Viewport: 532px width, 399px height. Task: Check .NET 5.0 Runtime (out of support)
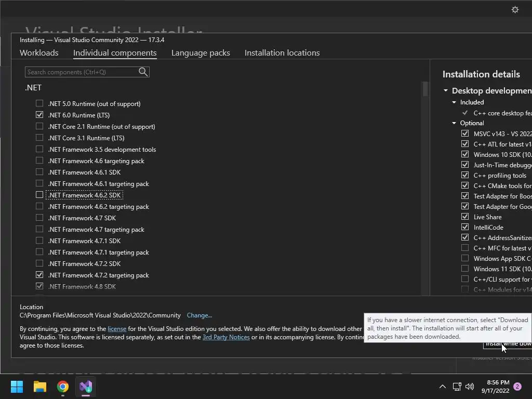[x=39, y=103]
